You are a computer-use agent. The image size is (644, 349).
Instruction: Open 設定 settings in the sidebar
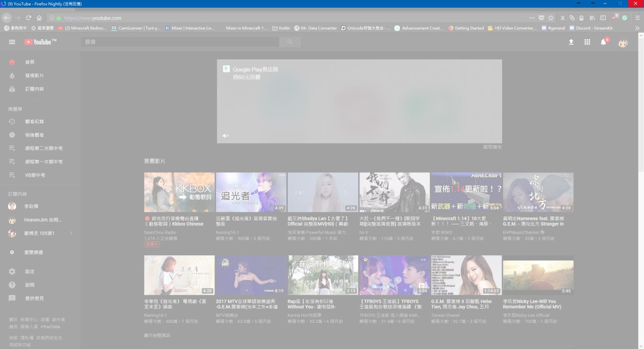[30, 271]
